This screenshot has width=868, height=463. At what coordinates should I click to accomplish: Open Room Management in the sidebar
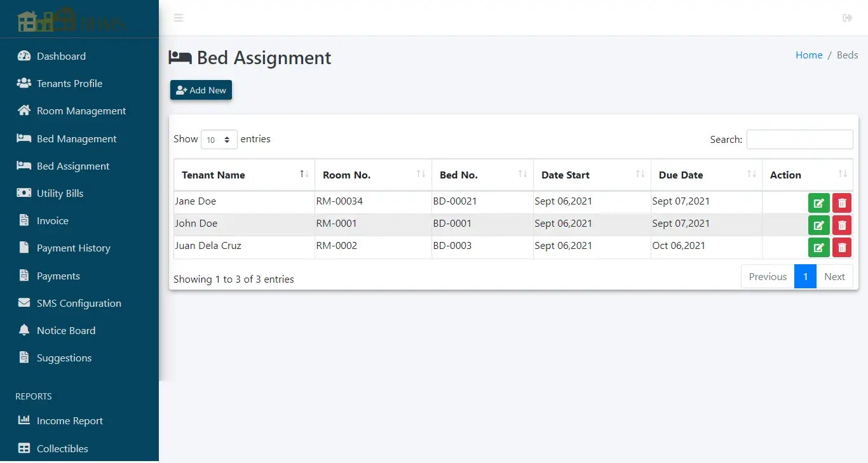(x=81, y=111)
